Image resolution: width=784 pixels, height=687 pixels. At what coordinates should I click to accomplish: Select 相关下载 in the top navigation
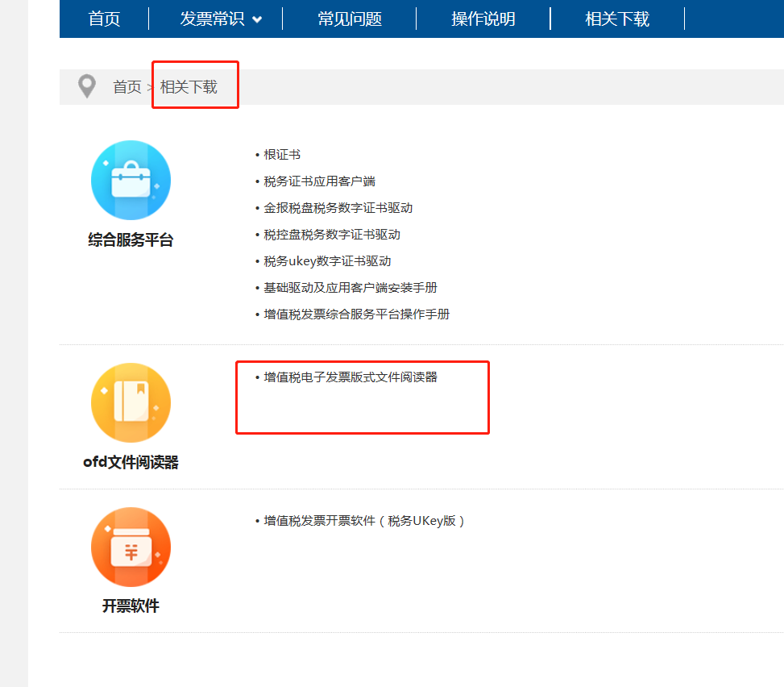coord(617,19)
